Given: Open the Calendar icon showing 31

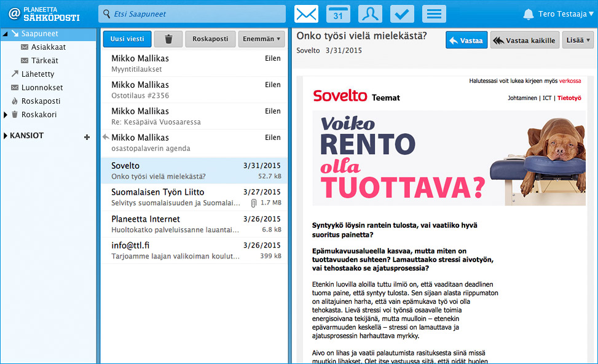Looking at the screenshot, I should tap(338, 14).
